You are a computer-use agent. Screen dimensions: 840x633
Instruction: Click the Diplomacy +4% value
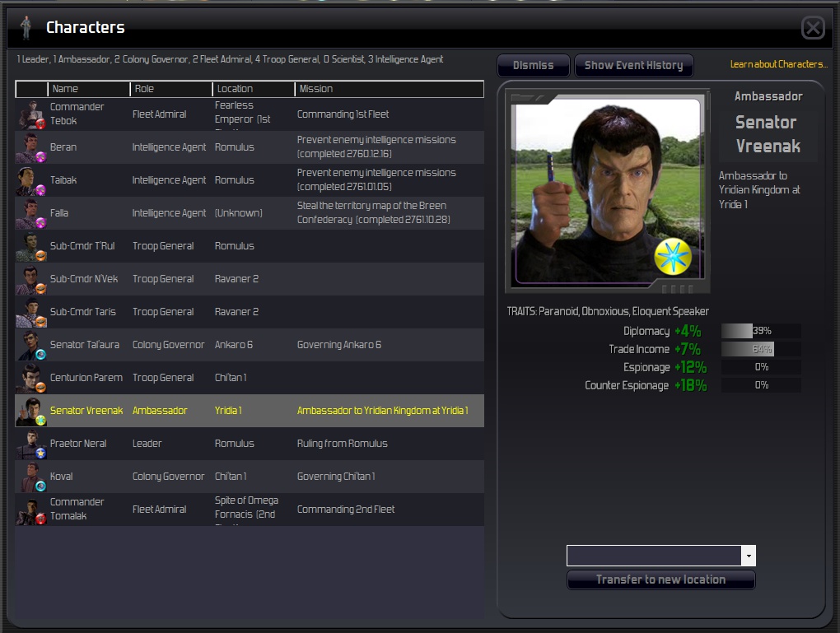688,331
